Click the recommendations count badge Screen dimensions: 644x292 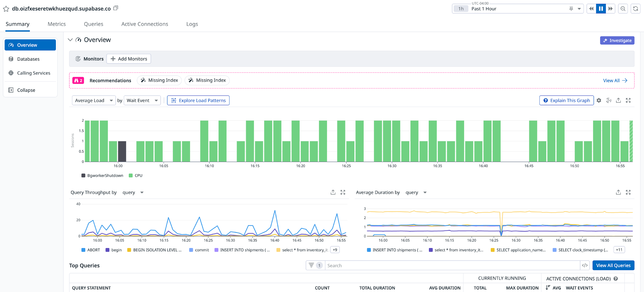78,80
